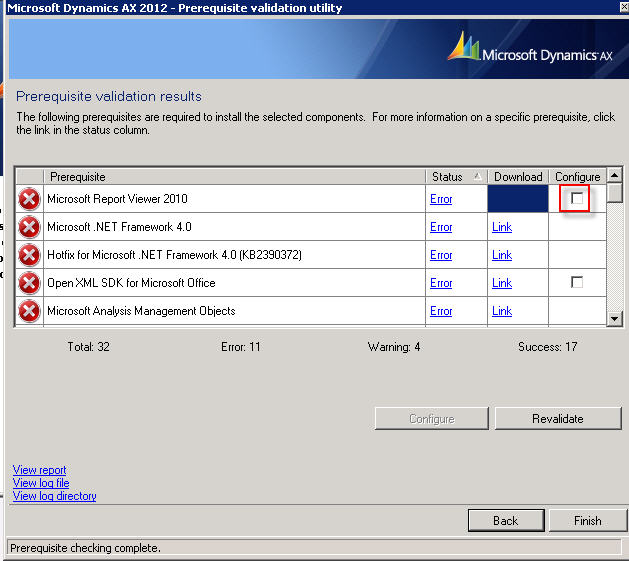Screen dimensions: 629x561
Task: Select the Microsoft Report Viewer 2010 row text
Action: coord(117,199)
